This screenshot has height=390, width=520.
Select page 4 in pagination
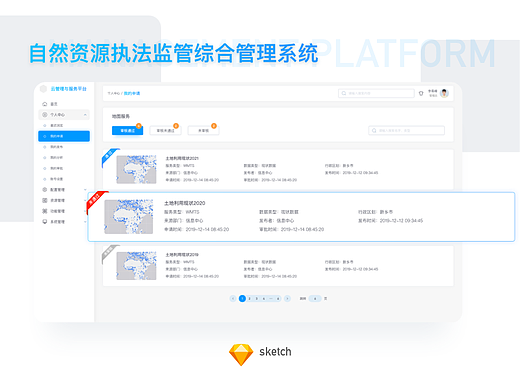(264, 299)
